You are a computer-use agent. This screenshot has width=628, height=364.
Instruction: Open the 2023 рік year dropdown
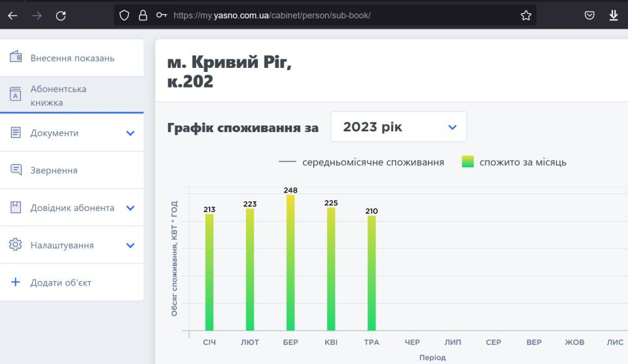point(398,127)
